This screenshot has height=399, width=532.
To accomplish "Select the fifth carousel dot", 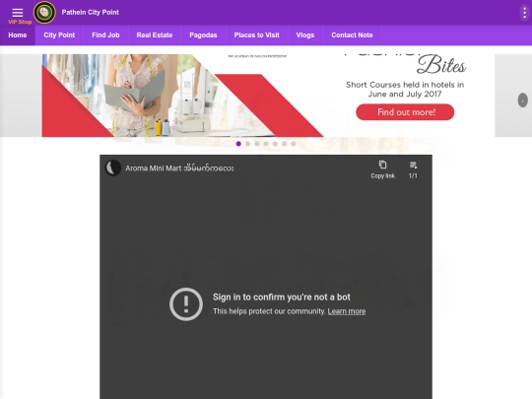I will point(275,144).
